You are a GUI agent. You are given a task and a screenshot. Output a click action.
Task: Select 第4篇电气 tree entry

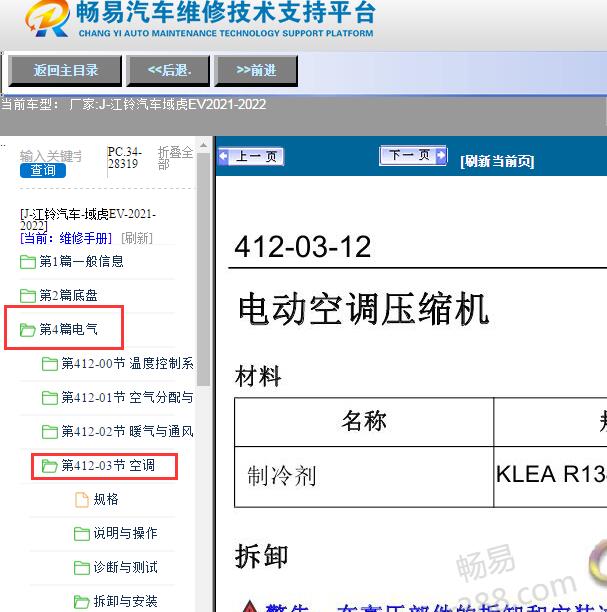pyautogui.click(x=68, y=329)
